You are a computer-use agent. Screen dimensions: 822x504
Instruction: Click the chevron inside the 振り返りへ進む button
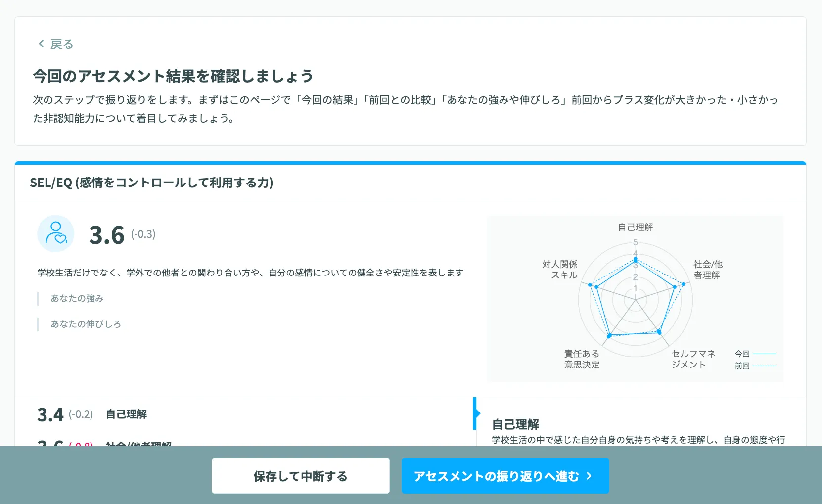pyautogui.click(x=589, y=476)
